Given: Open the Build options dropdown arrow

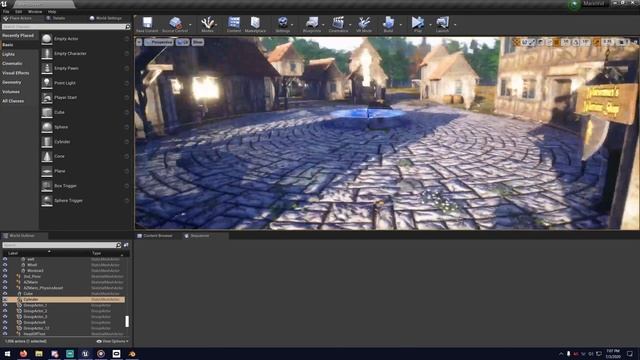Looking at the screenshot, I should pyautogui.click(x=400, y=24).
